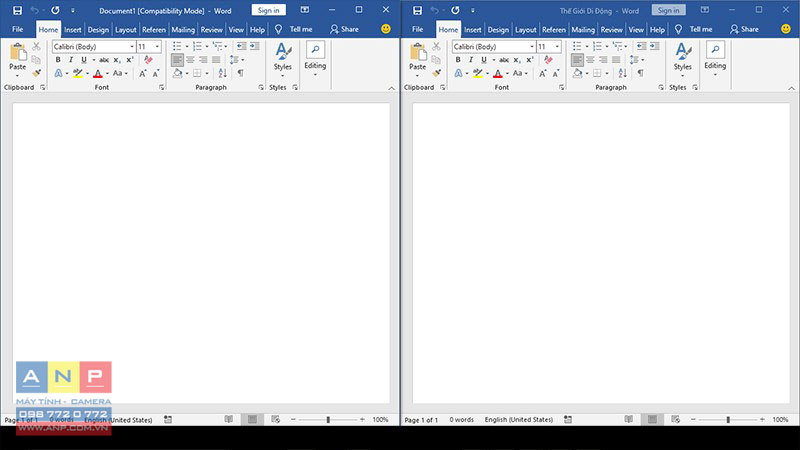Image resolution: width=800 pixels, height=450 pixels.
Task: Open Insert tab in left window
Action: click(72, 30)
